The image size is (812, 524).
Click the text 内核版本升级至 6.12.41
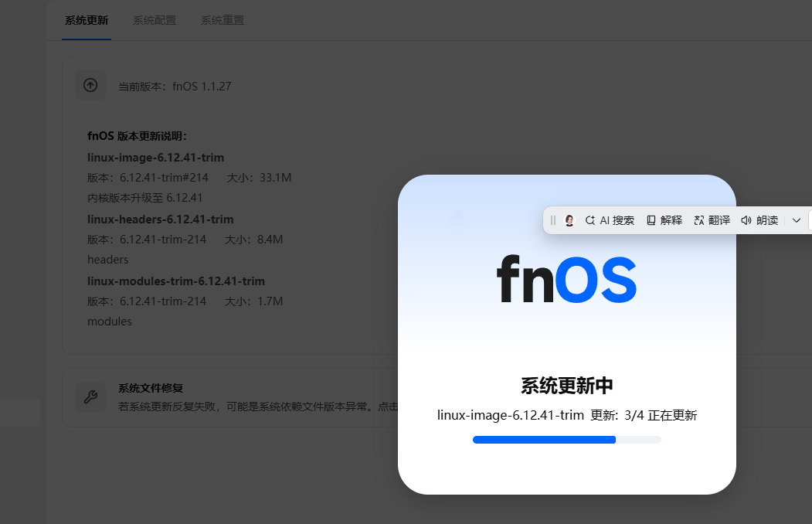click(x=145, y=198)
